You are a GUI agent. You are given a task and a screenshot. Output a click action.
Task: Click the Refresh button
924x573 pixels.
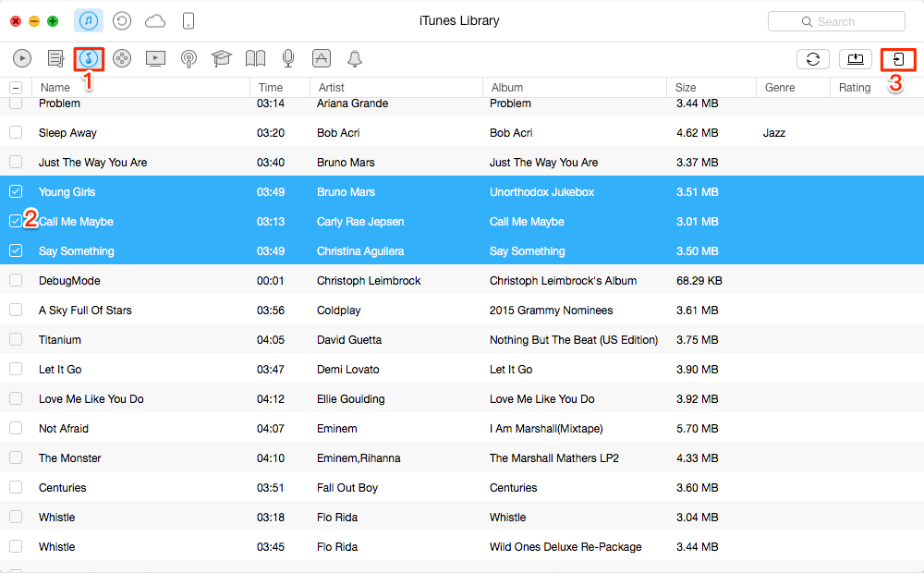813,59
